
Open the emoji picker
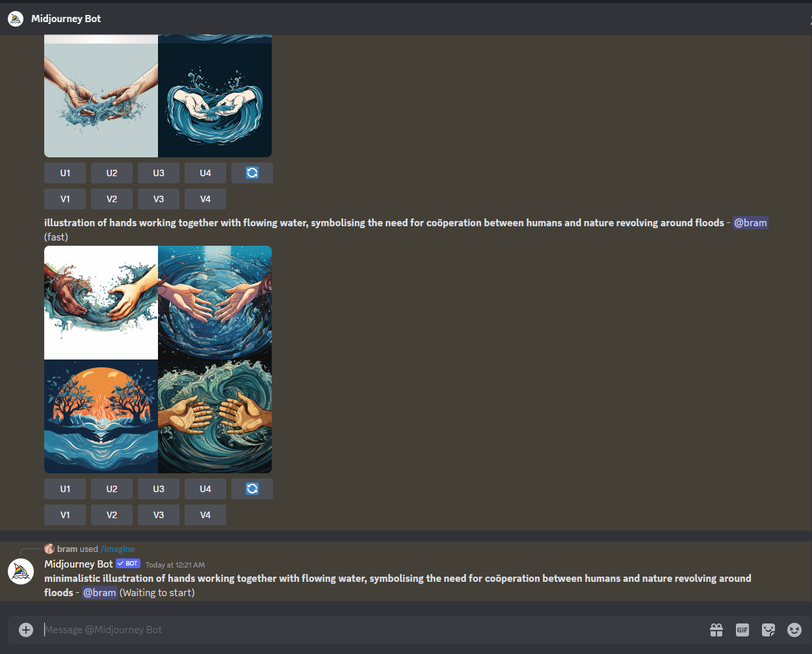(x=794, y=629)
